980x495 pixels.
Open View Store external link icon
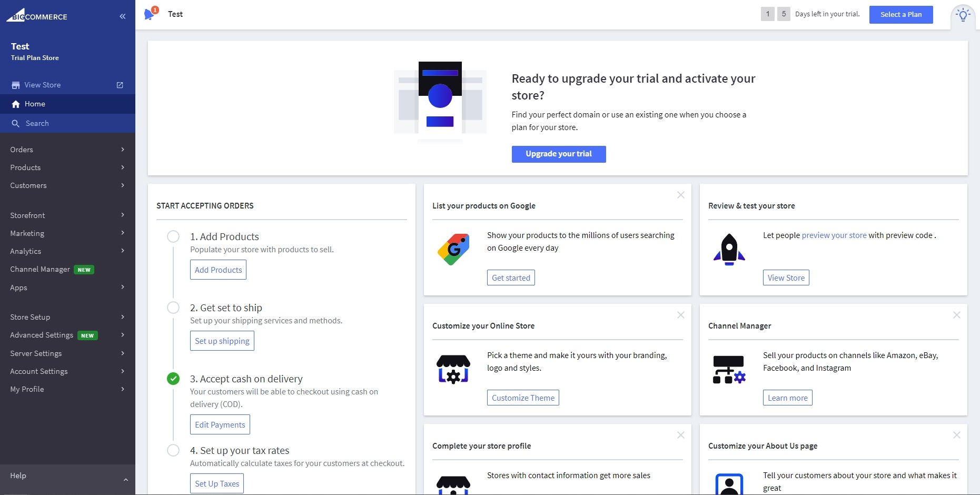120,85
